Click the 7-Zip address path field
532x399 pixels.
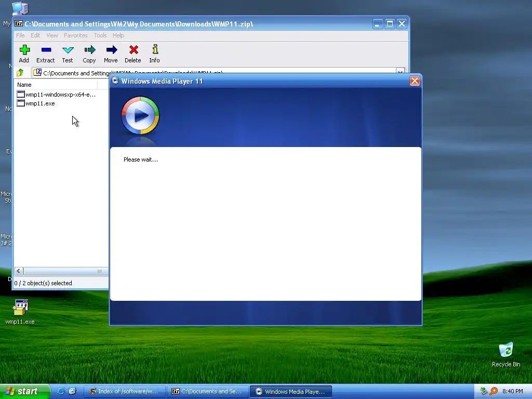pyautogui.click(x=214, y=72)
